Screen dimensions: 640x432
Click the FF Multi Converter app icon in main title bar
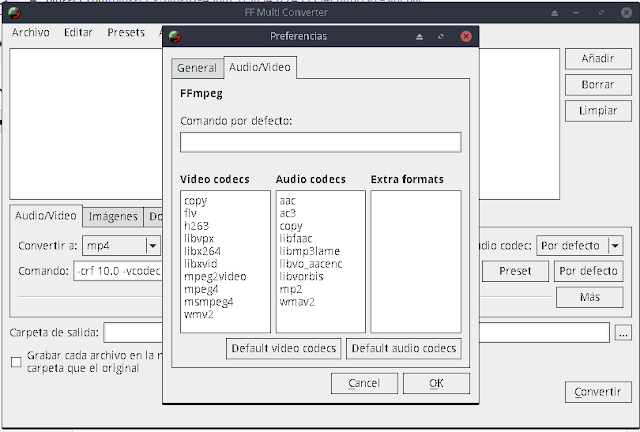14,13
